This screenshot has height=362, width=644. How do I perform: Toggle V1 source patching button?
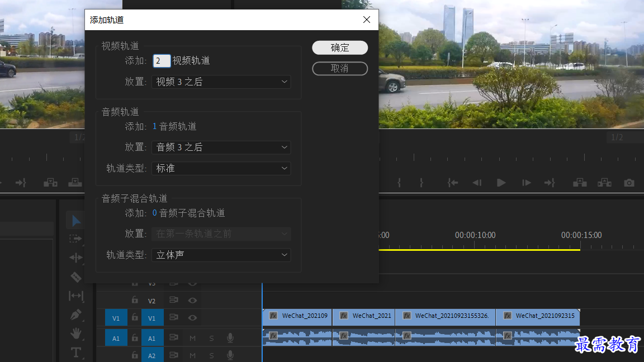[116, 318]
